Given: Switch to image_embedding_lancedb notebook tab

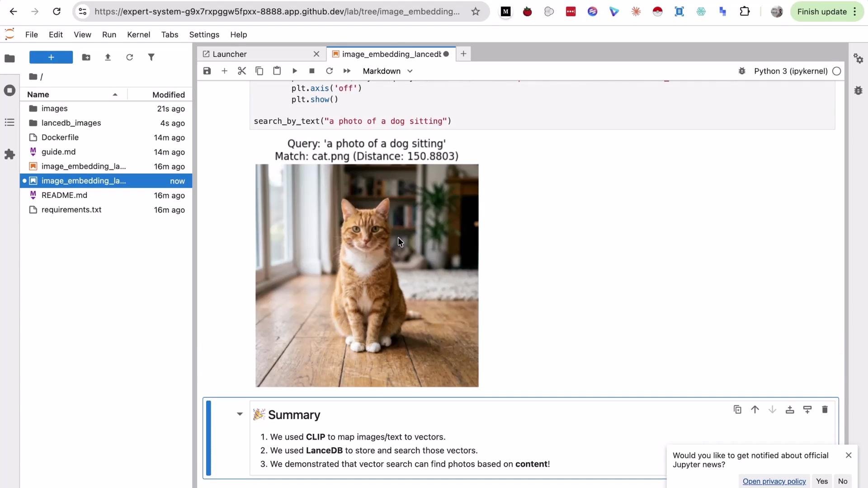Looking at the screenshot, I should (391, 54).
